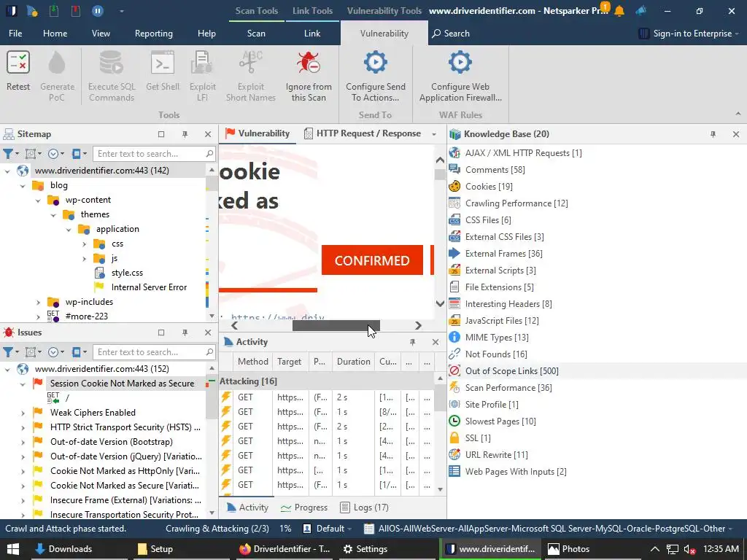Select Cookie Not Marked as HttpOnly issue
The width and height of the screenshot is (747, 560).
click(x=125, y=471)
